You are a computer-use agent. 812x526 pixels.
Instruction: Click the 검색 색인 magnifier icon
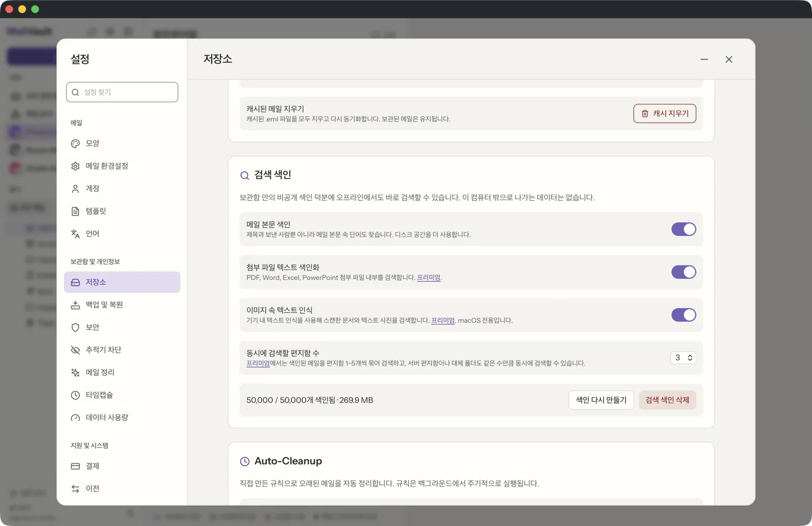point(245,176)
